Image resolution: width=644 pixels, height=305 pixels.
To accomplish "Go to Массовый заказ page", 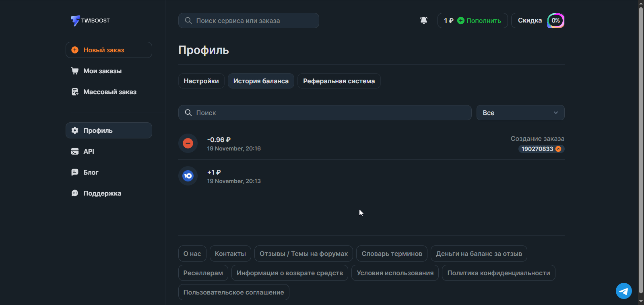I will [109, 92].
